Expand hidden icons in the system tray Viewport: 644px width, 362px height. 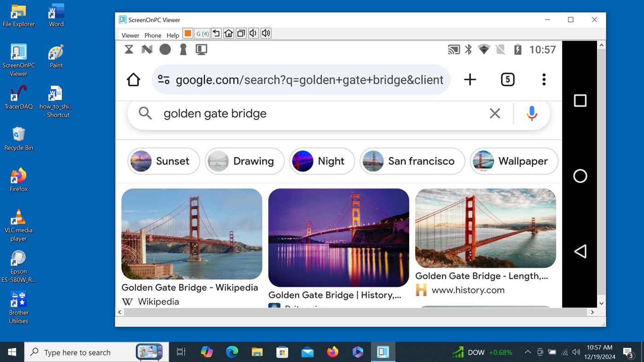pos(528,352)
